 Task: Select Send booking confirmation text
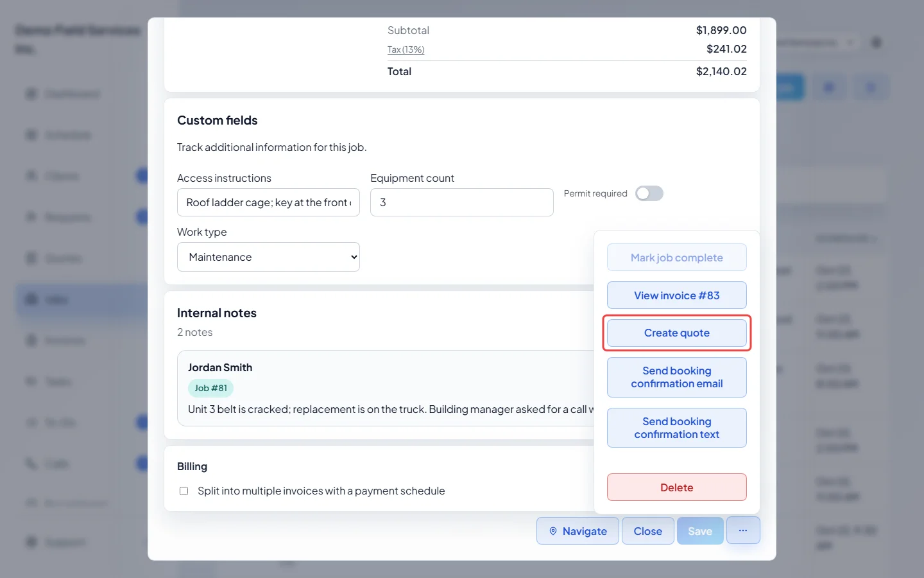[x=677, y=428]
